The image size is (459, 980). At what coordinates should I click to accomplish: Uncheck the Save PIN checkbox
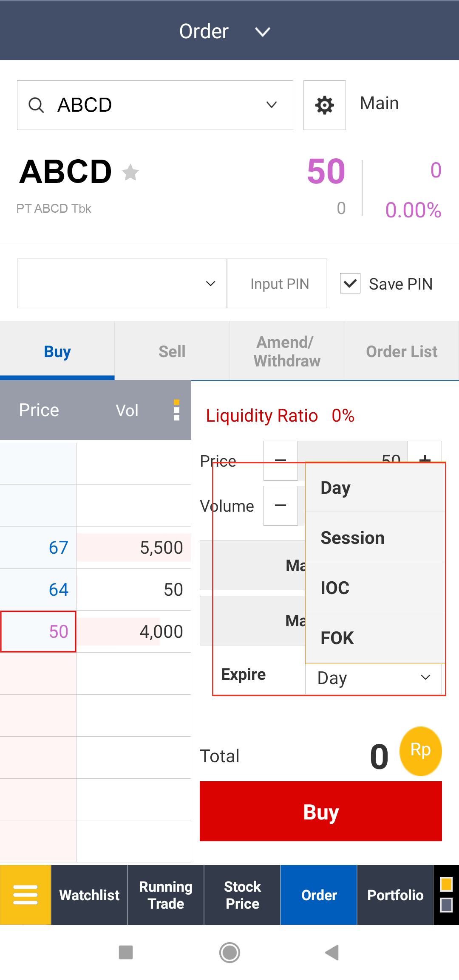coord(350,283)
